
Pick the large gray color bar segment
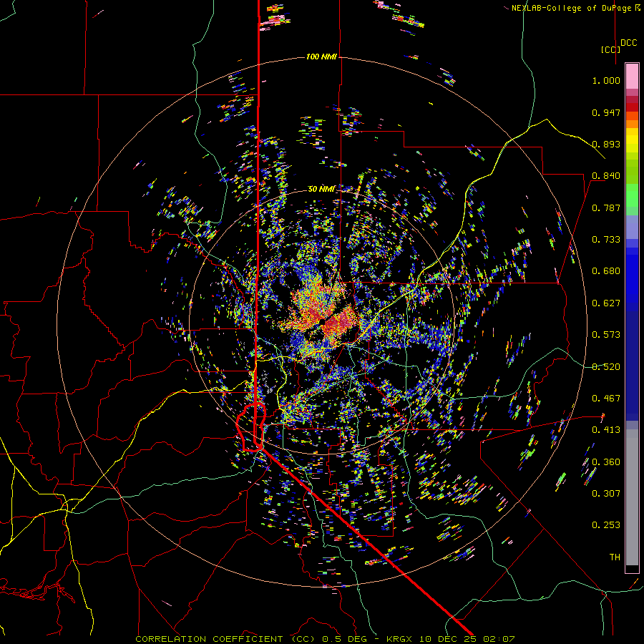(x=632, y=501)
